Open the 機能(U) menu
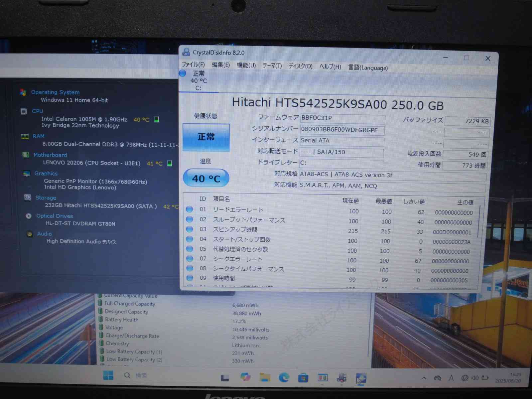Viewport: 532px width, 399px height. (246, 66)
